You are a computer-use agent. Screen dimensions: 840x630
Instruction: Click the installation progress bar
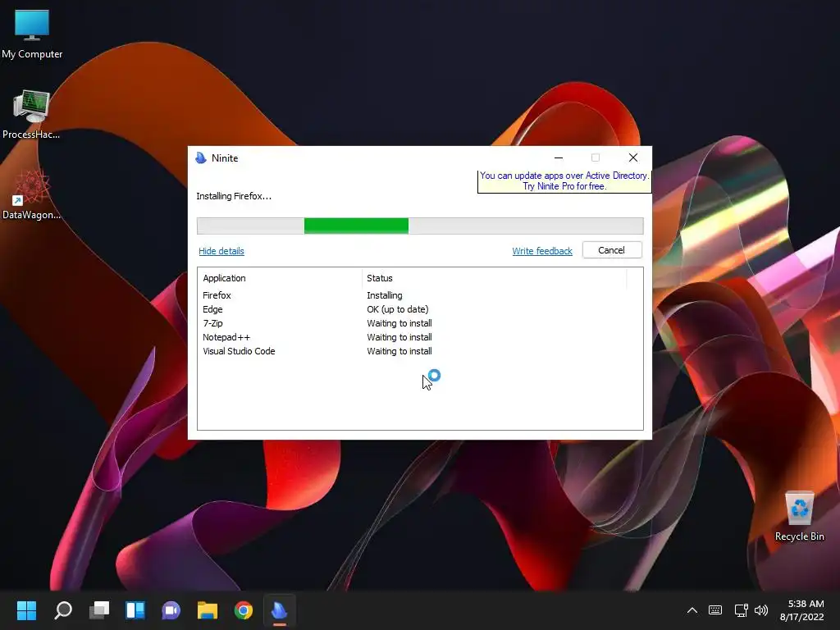[420, 226]
